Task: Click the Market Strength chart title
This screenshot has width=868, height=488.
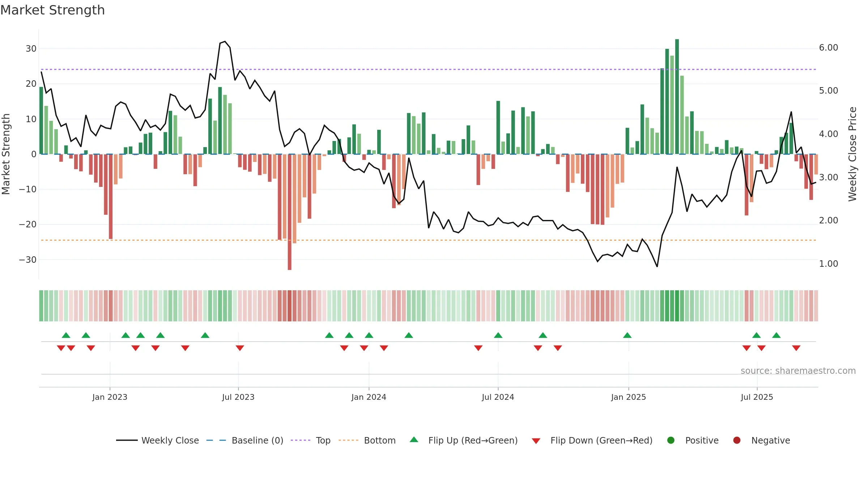Action: point(52,10)
